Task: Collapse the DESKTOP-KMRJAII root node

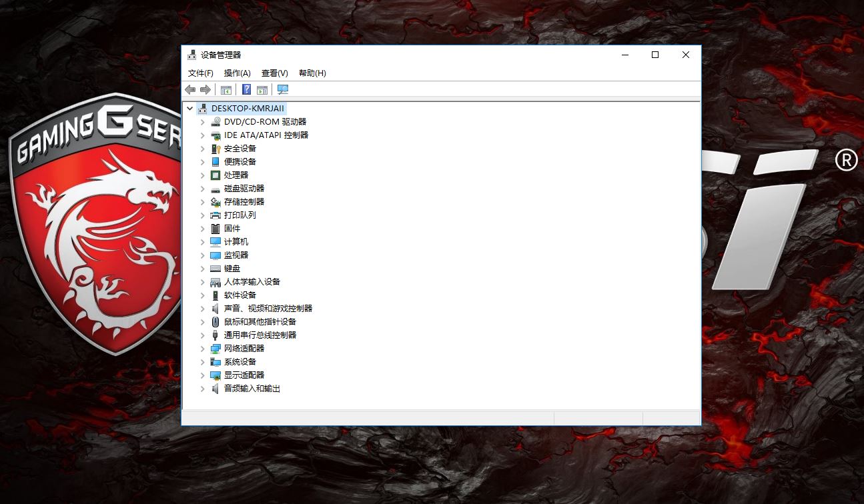Action: click(x=190, y=108)
